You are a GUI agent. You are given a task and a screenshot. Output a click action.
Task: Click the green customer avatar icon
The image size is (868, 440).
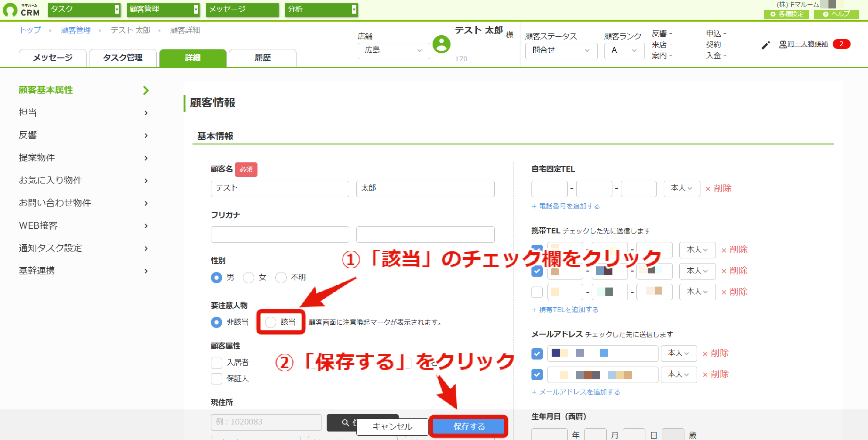(x=442, y=44)
